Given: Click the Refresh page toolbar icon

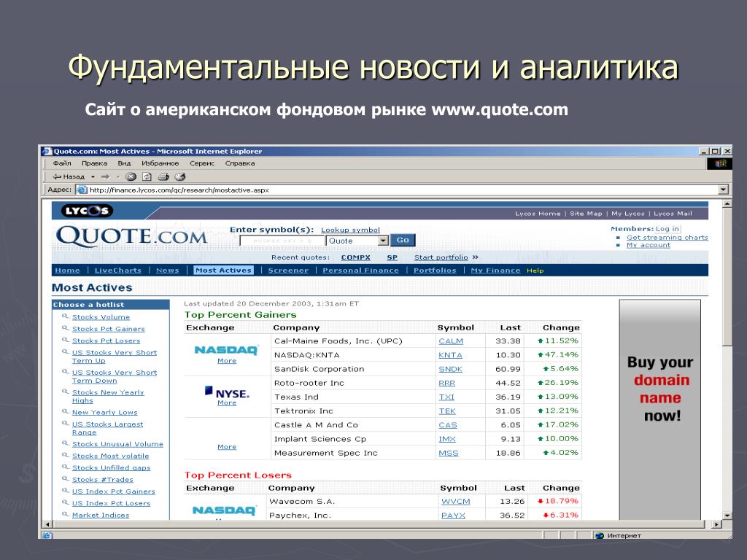Looking at the screenshot, I should click(x=147, y=176).
